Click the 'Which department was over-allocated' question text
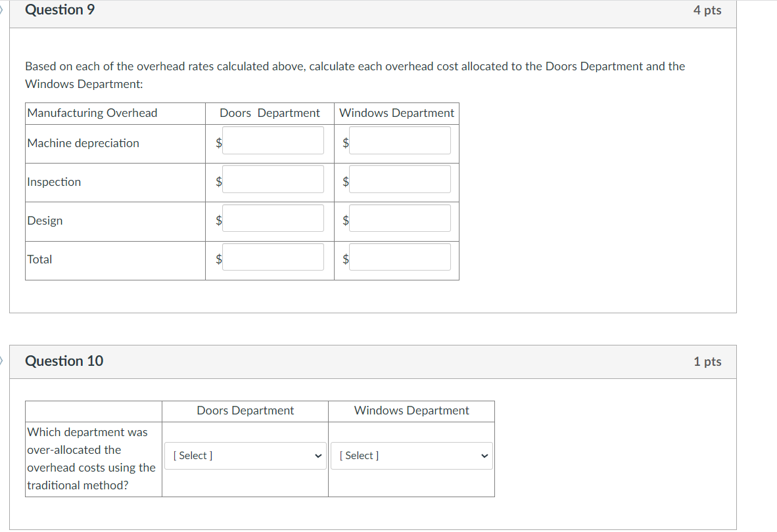The image size is (777, 532). tap(91, 458)
